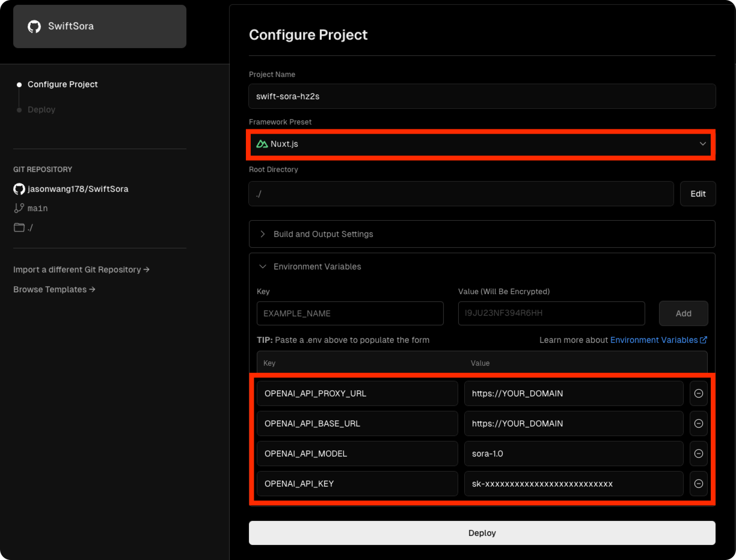The height and width of the screenshot is (560, 736).
Task: Click the OPENAI_API_PROXY_URL key field
Action: pos(357,393)
